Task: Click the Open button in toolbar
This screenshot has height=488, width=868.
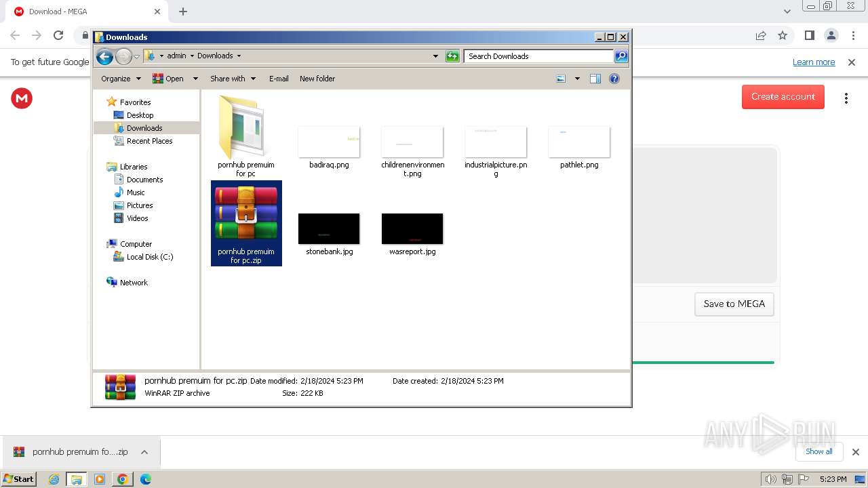Action: pos(168,79)
